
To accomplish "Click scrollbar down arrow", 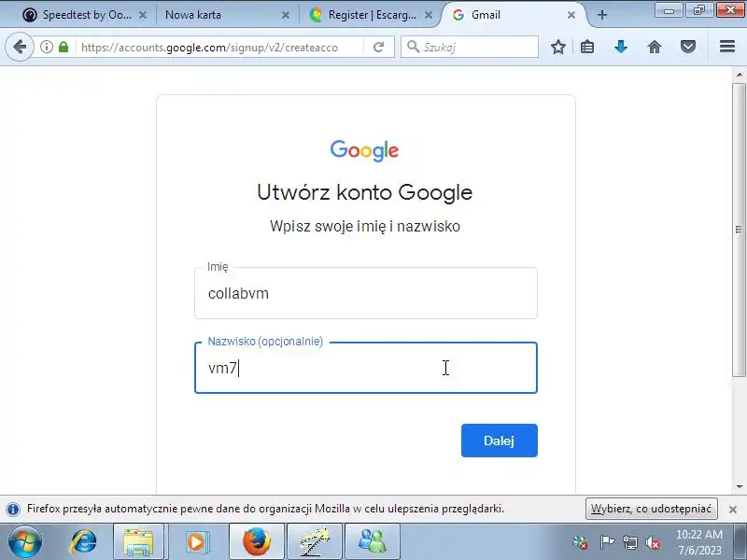I will point(739,486).
